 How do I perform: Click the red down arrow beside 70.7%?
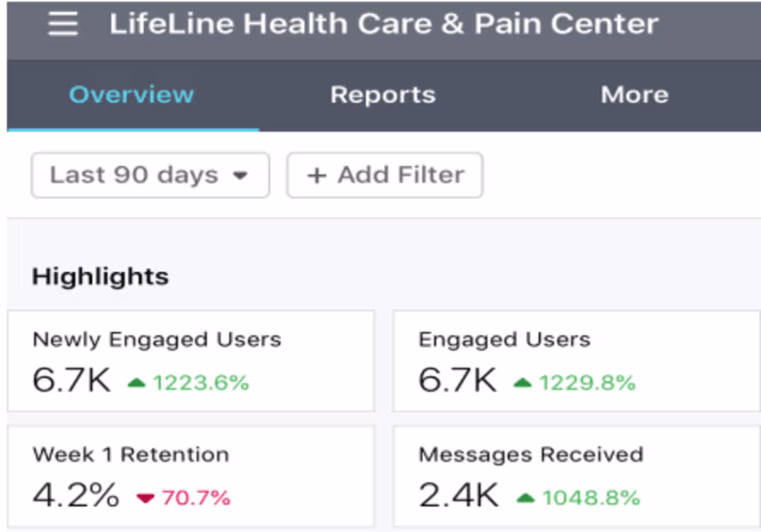(147, 497)
